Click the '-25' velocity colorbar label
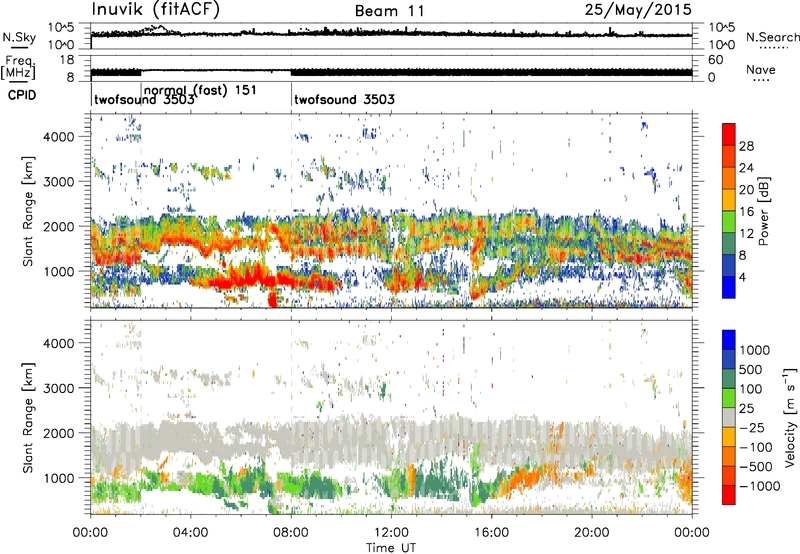Screen dimensions: 800x554 (752, 427)
